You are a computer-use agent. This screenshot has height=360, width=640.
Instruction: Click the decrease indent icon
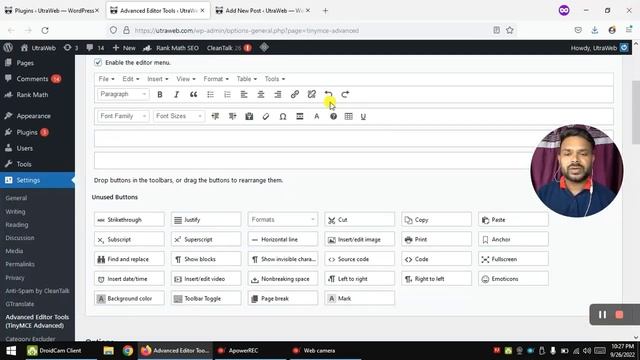point(215,116)
